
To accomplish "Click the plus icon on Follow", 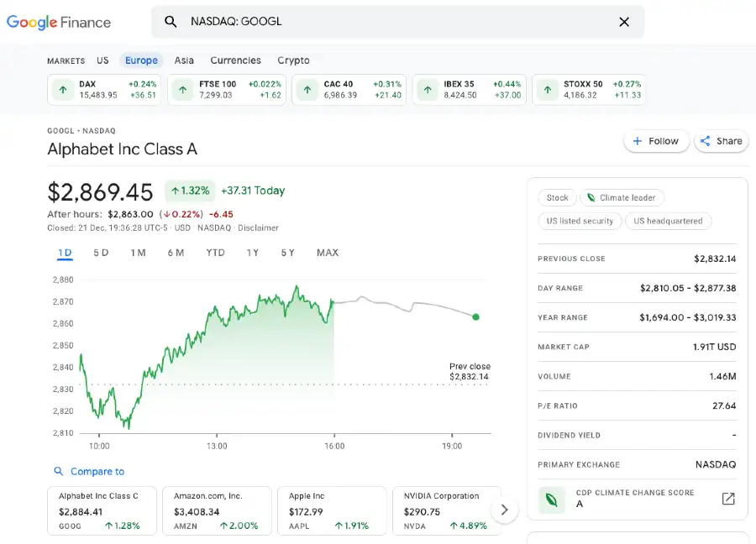I will [x=638, y=141].
